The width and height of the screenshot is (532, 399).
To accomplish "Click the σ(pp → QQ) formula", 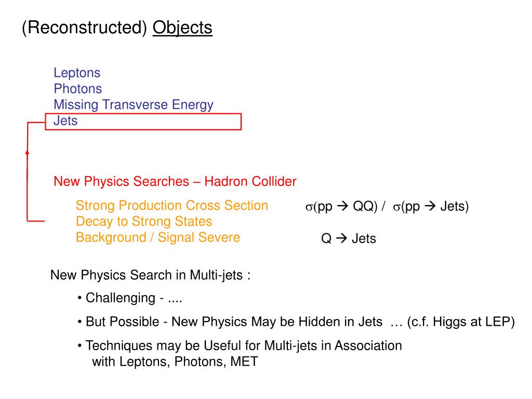I will [x=341, y=206].
